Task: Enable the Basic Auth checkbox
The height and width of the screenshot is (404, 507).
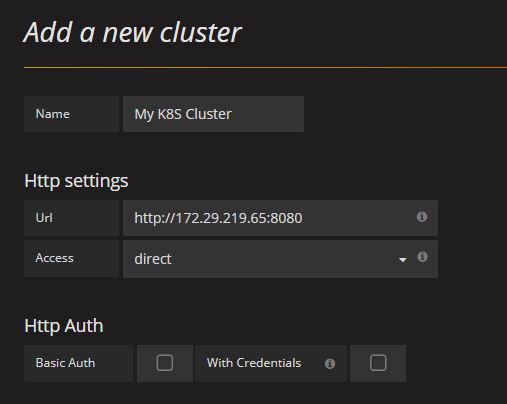Action: (x=165, y=363)
